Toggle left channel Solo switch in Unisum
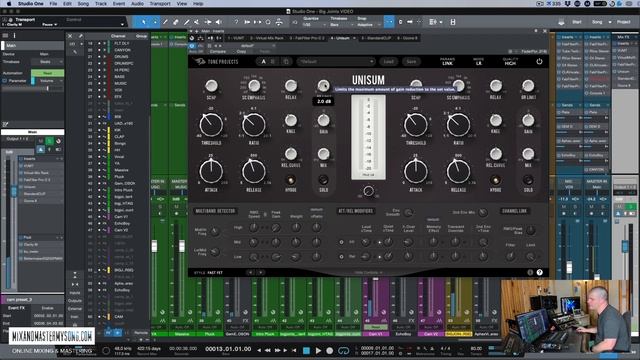The height and width of the screenshot is (360, 640). point(323,180)
